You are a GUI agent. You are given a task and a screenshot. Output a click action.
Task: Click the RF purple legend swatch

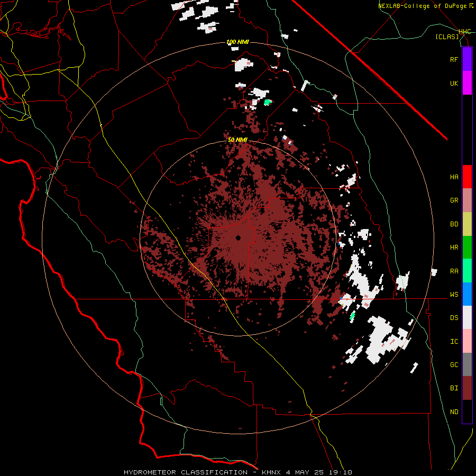[x=467, y=59]
